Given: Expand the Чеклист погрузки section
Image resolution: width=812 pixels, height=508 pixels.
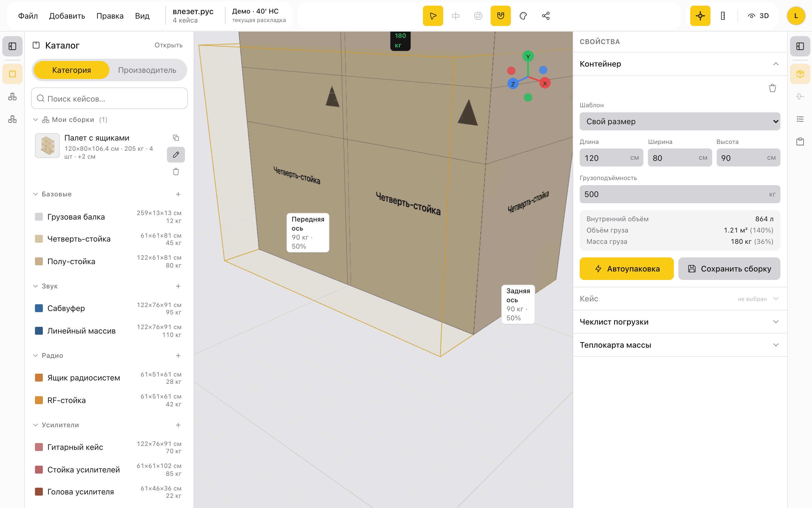Looking at the screenshot, I should click(680, 322).
